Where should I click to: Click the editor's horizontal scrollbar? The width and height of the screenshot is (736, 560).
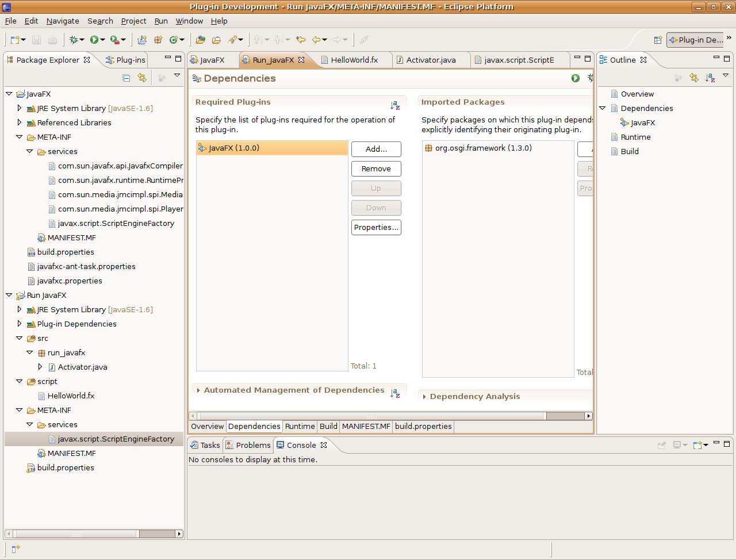[x=371, y=416]
